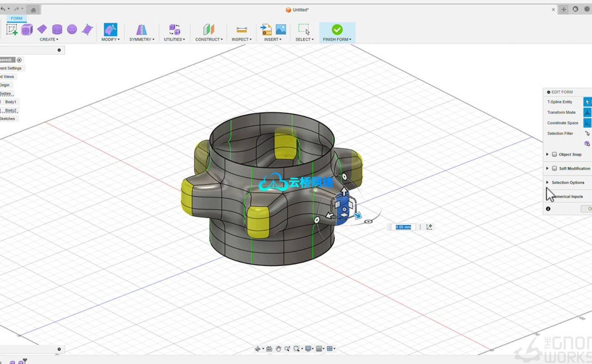Click the Insert Canvas image icon
This screenshot has height=364, width=592.
(281, 29)
